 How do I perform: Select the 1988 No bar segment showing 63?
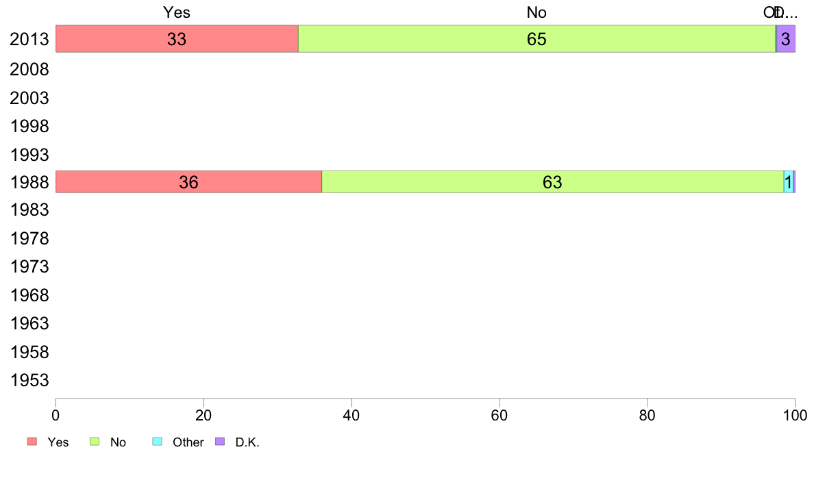click(x=553, y=181)
